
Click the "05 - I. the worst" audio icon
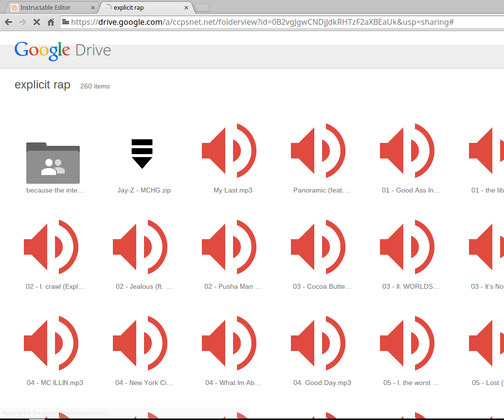(407, 343)
